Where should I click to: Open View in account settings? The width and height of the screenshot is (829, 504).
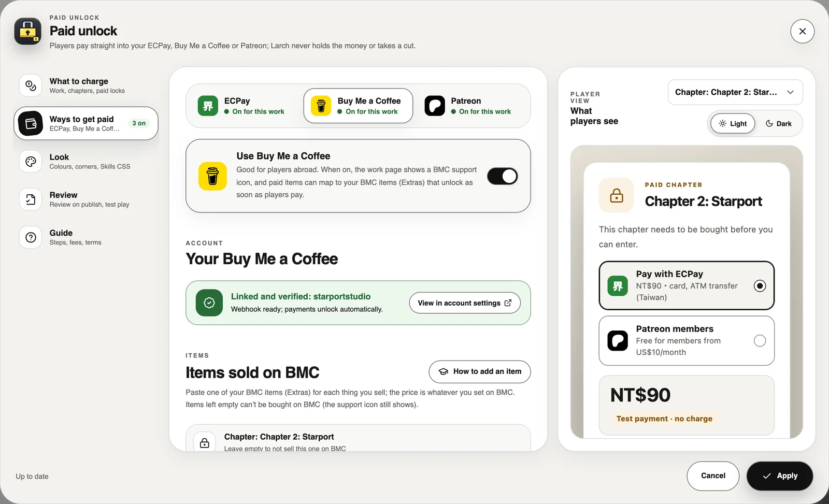coord(465,303)
